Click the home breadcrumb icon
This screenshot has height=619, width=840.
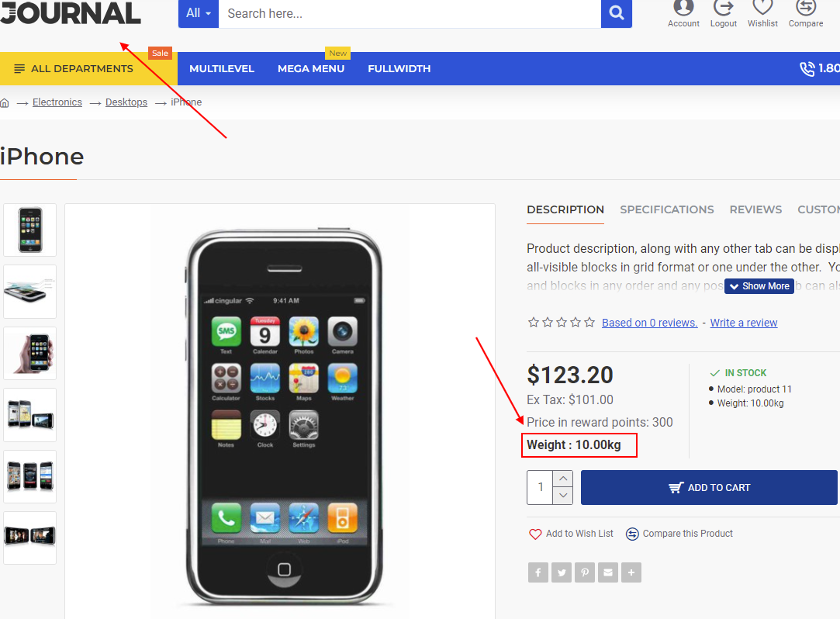coord(5,102)
